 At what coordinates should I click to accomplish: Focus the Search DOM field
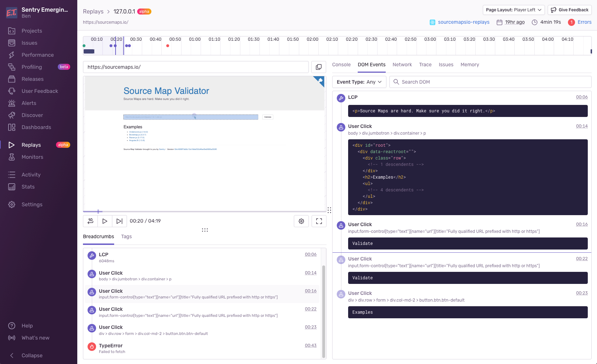click(x=490, y=82)
